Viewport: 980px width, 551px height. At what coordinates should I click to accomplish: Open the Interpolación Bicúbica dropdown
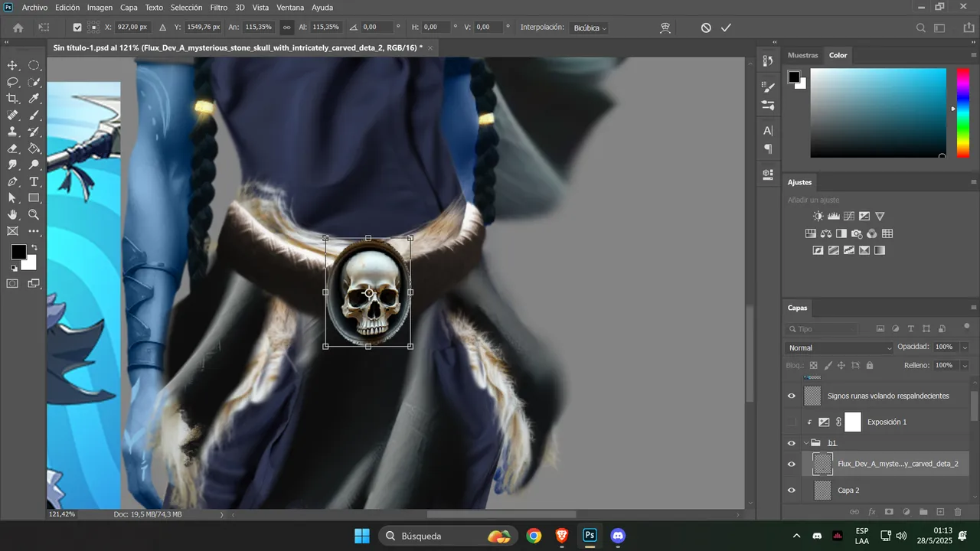click(589, 28)
